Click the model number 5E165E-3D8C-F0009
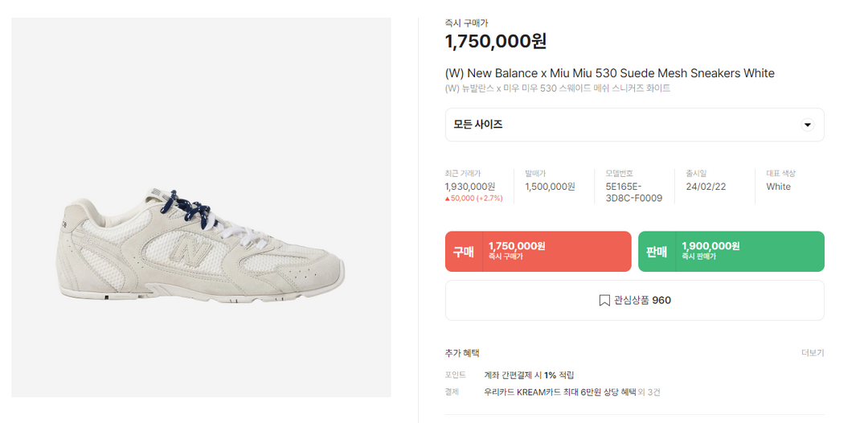868x423 pixels. (x=633, y=192)
